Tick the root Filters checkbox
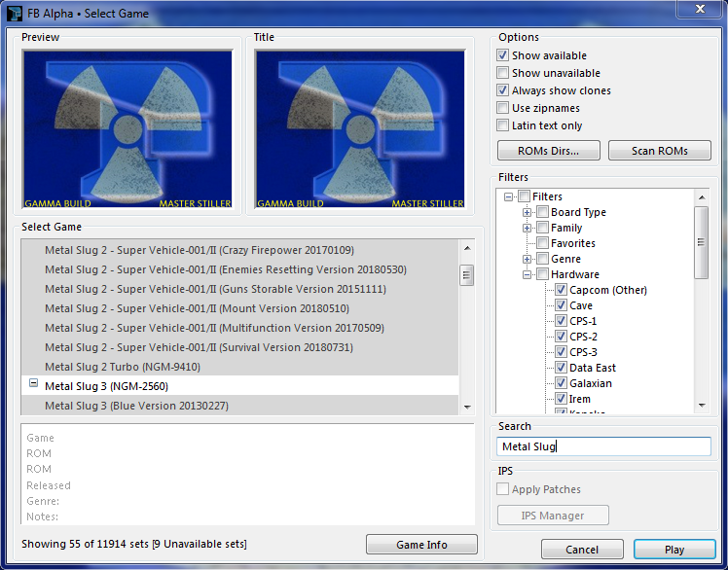The image size is (728, 570). point(524,196)
